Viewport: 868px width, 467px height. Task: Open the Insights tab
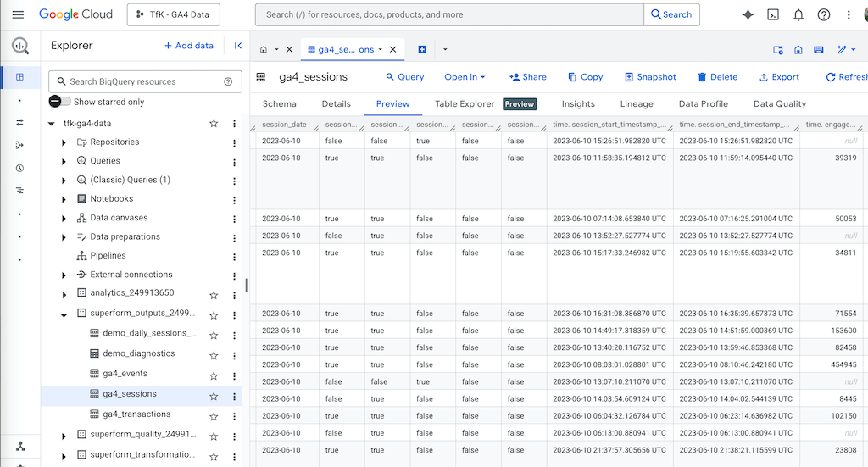pyautogui.click(x=578, y=103)
